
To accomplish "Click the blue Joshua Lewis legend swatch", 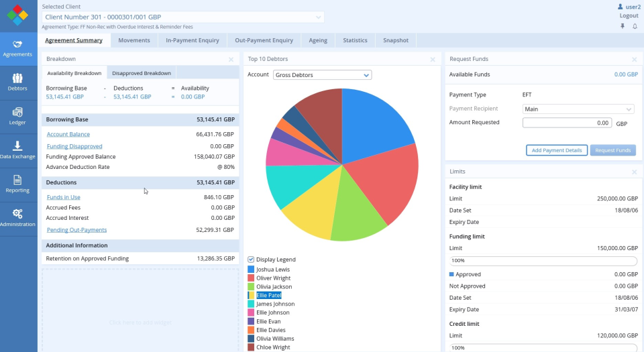I will 251,269.
